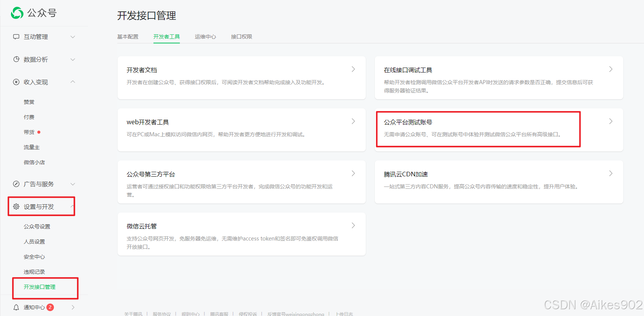
Task: Click the 数据分析 pie chart icon
Action: (16, 59)
